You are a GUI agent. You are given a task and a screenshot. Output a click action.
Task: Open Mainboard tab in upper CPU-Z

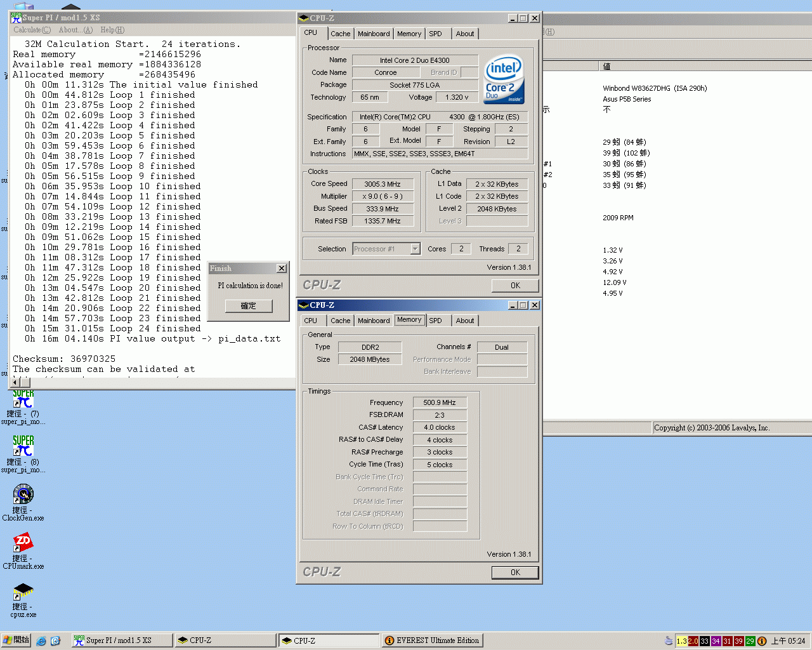pos(374,34)
